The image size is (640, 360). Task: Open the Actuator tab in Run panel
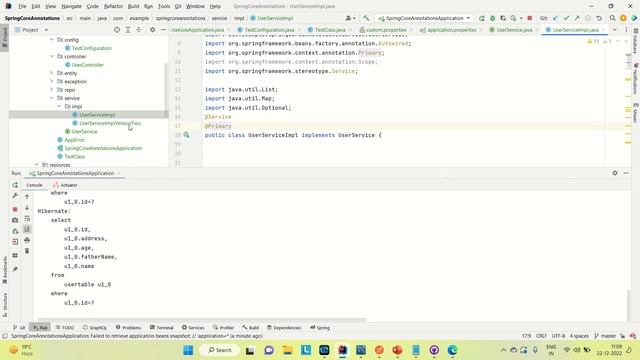point(65,185)
